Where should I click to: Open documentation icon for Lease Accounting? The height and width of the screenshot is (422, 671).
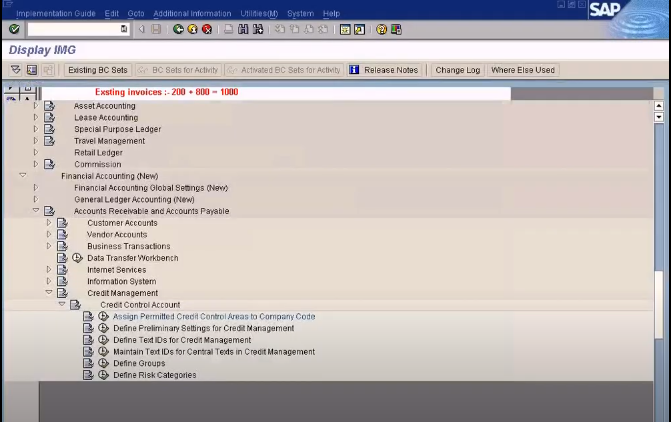49,117
